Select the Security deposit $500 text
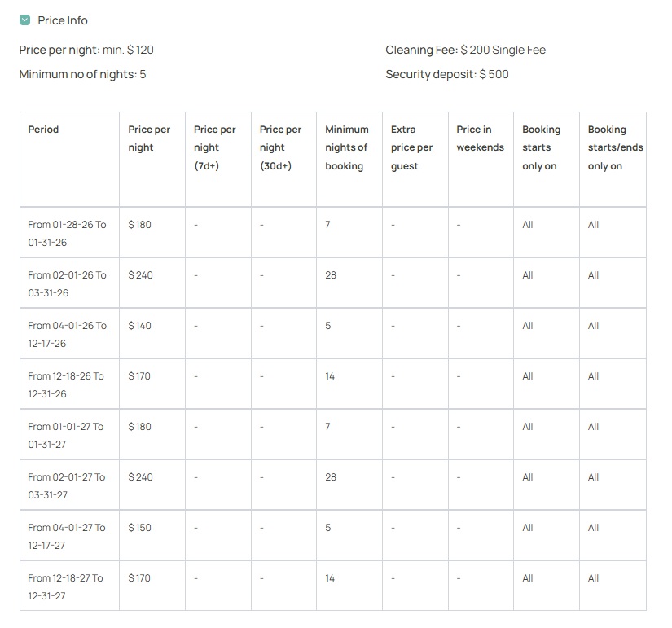Viewport: 672px width, 628px height. (447, 74)
